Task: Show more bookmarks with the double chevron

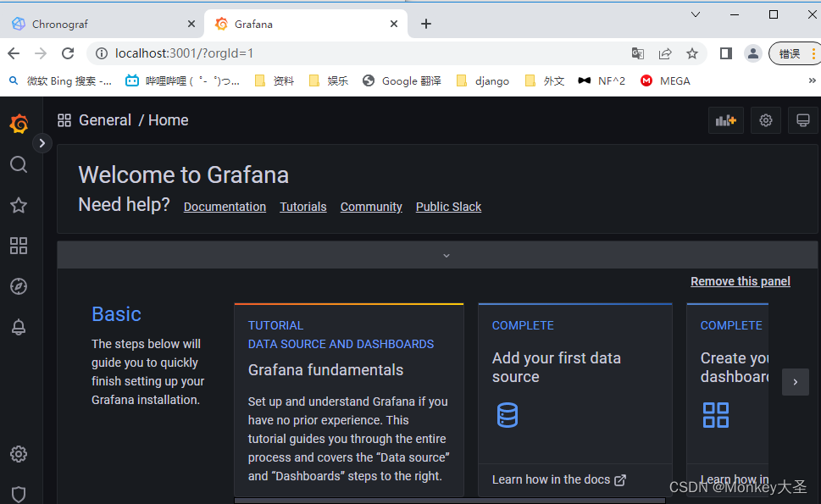Action: [812, 80]
